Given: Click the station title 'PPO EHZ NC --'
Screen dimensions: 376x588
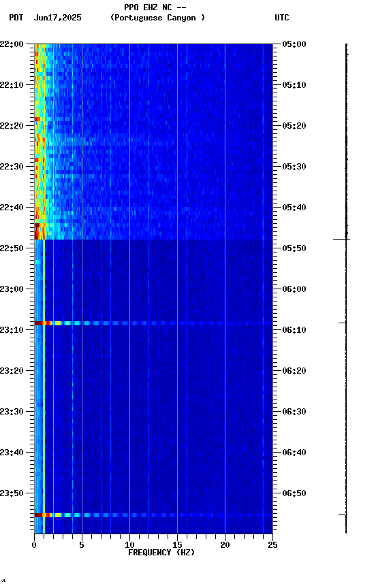Looking at the screenshot, I should pos(155,7).
